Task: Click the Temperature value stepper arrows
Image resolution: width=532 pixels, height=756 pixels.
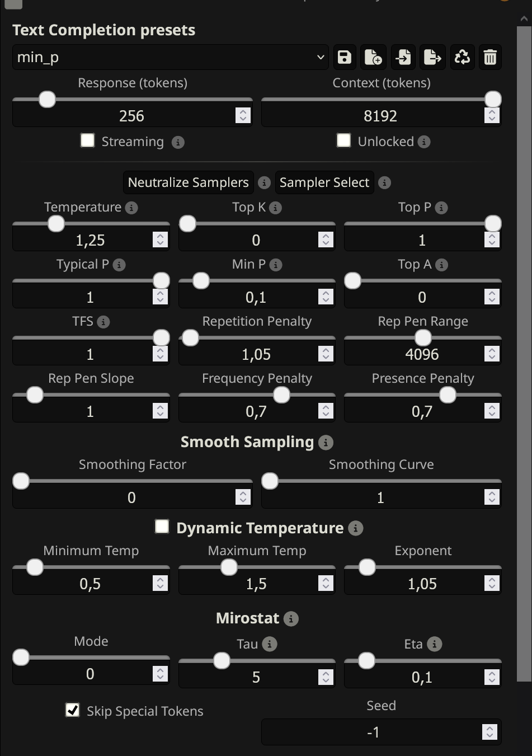Action: point(160,240)
